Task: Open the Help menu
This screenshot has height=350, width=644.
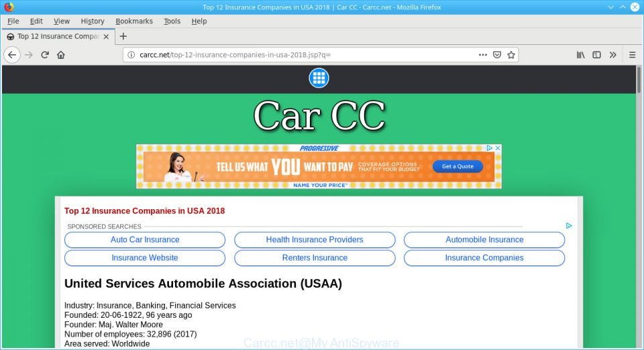Action: pos(199,21)
